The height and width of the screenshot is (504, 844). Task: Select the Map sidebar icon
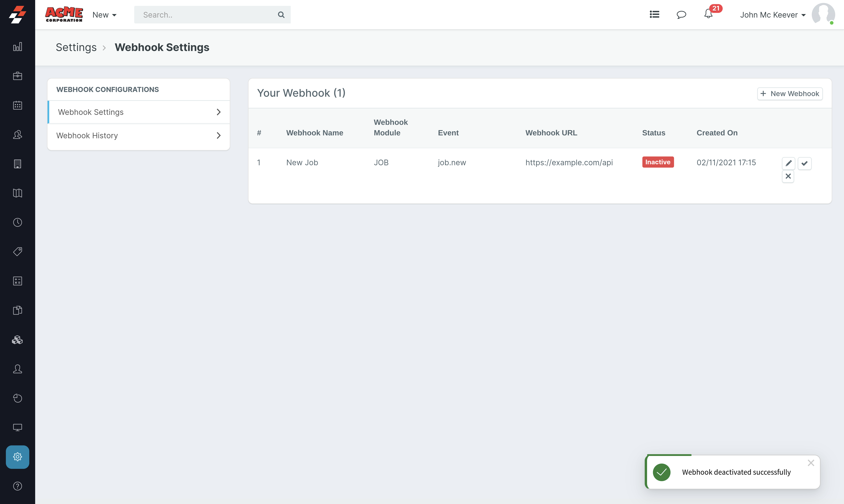pos(17,193)
